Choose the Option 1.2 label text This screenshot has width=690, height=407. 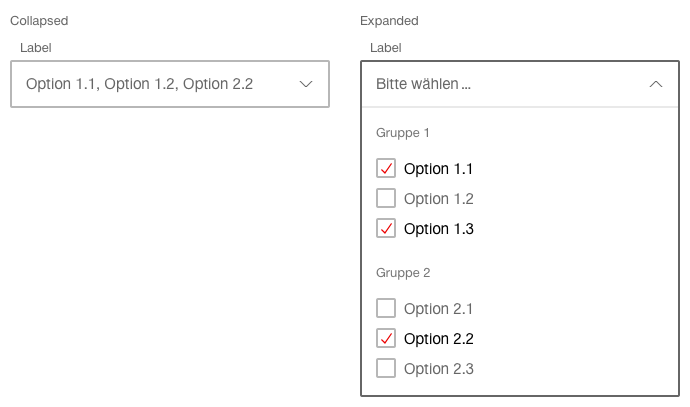439,199
